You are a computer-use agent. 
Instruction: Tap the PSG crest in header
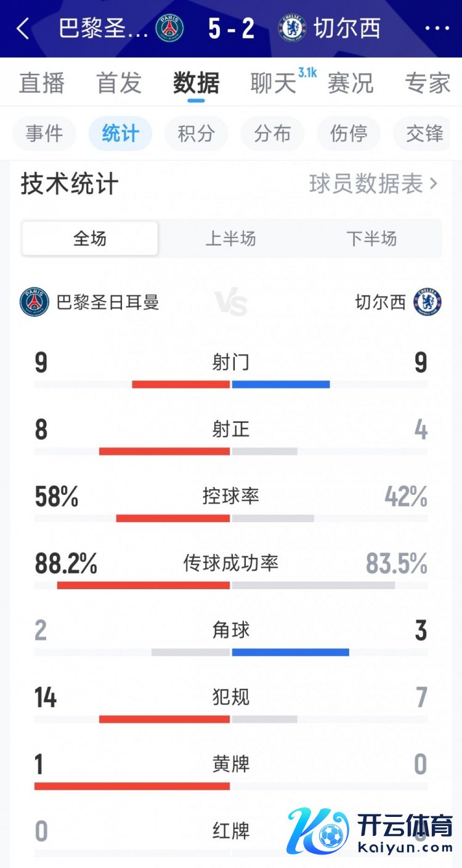tap(169, 28)
